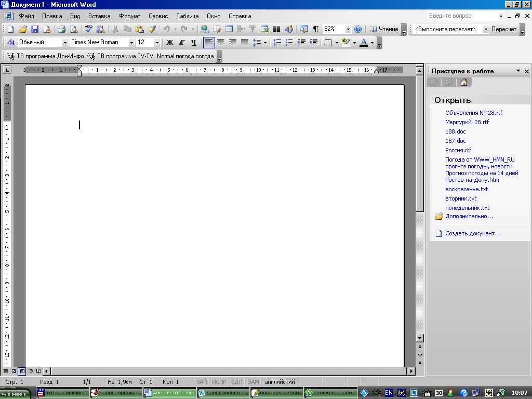Toggle show paragraph marks (¶)

(x=315, y=29)
